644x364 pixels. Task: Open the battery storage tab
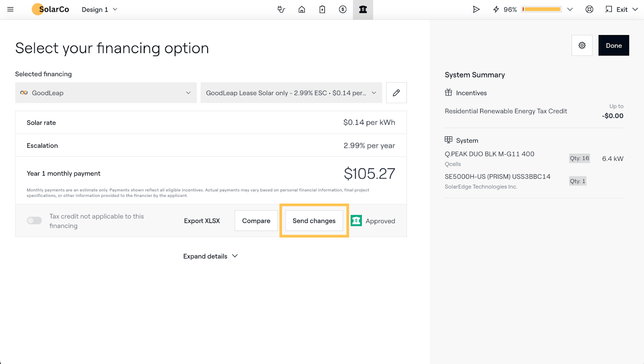pos(322,9)
